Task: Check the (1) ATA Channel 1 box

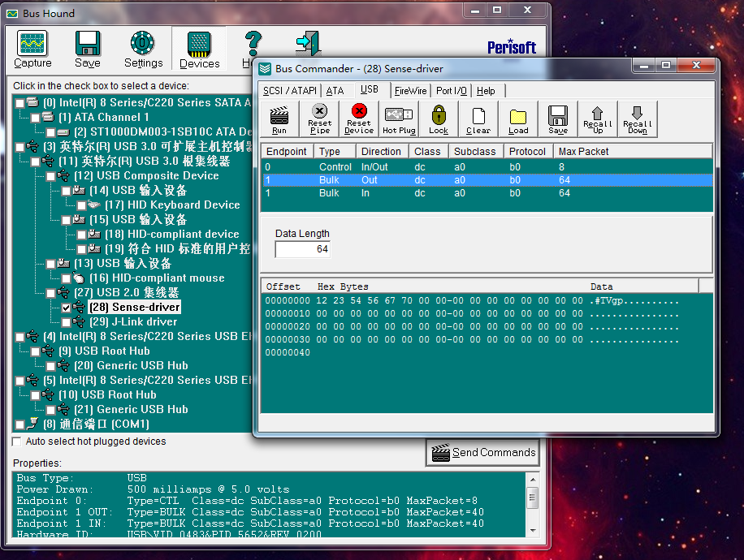Action: click(36, 118)
